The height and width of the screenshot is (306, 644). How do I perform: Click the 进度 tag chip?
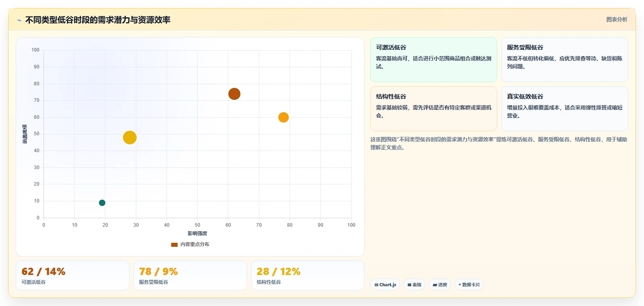[x=440, y=285]
